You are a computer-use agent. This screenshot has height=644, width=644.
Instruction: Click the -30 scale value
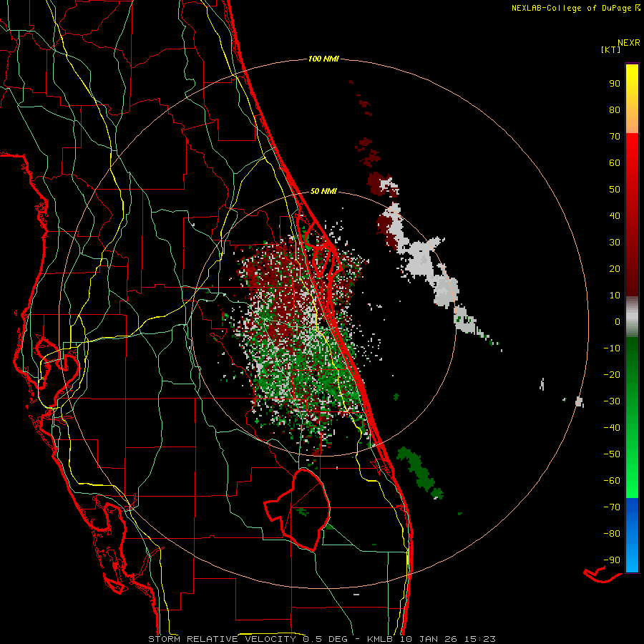pyautogui.click(x=612, y=401)
